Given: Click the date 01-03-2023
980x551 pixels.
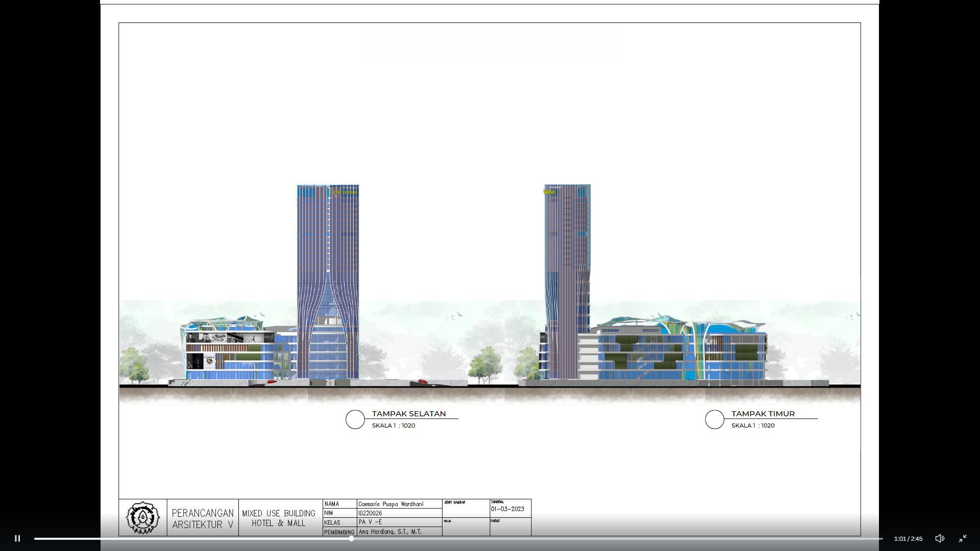Looking at the screenshot, I should [507, 509].
